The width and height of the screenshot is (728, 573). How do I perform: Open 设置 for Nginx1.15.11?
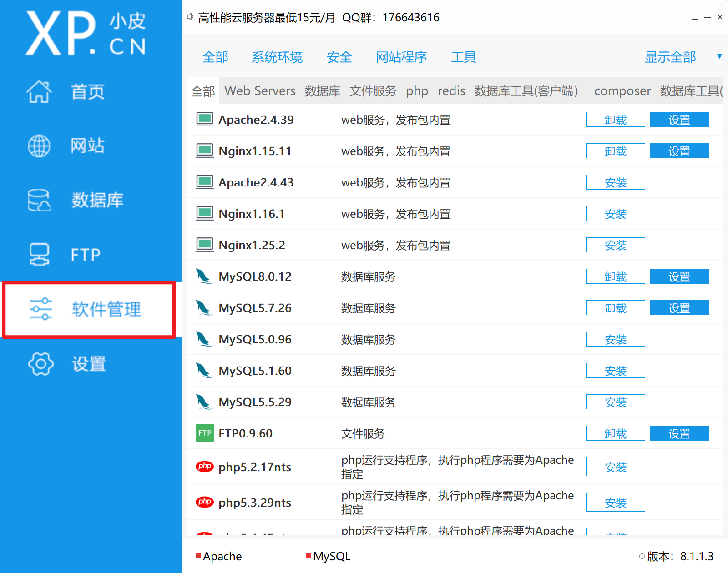pos(679,151)
